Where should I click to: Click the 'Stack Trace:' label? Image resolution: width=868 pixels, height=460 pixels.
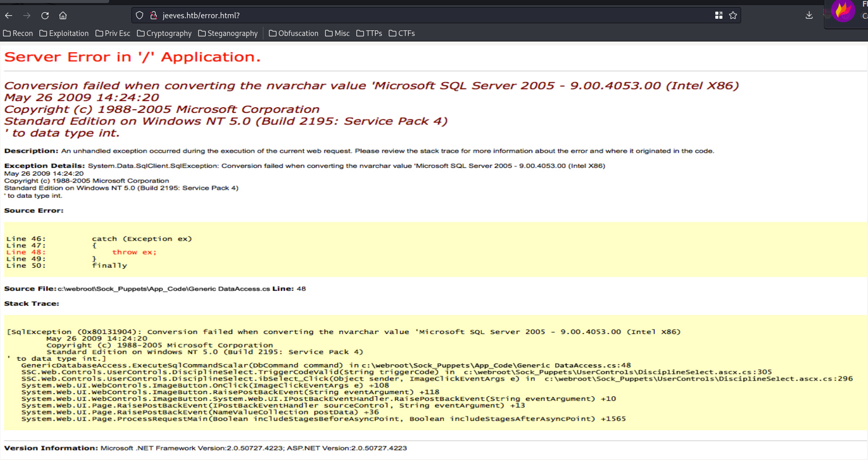point(32,304)
